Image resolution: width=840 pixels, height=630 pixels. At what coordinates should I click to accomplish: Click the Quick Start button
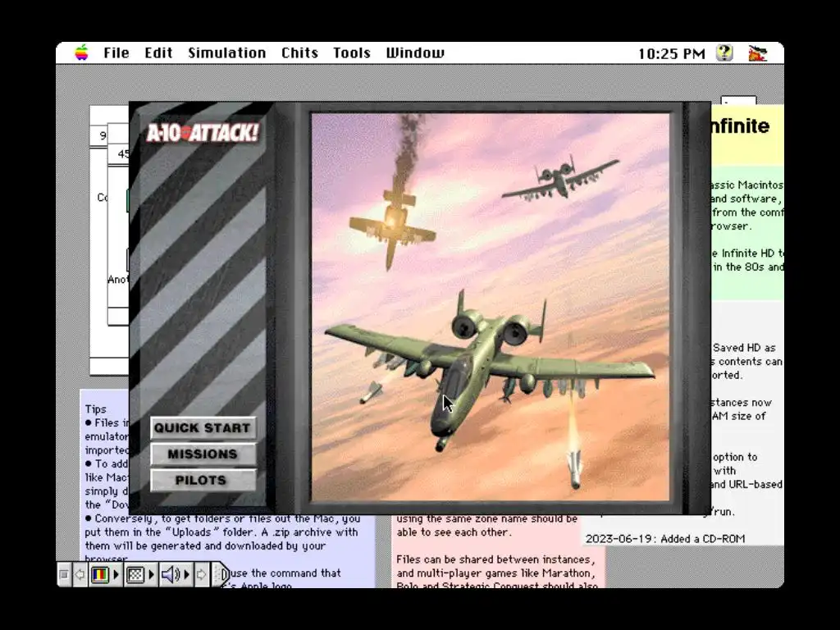click(x=203, y=428)
